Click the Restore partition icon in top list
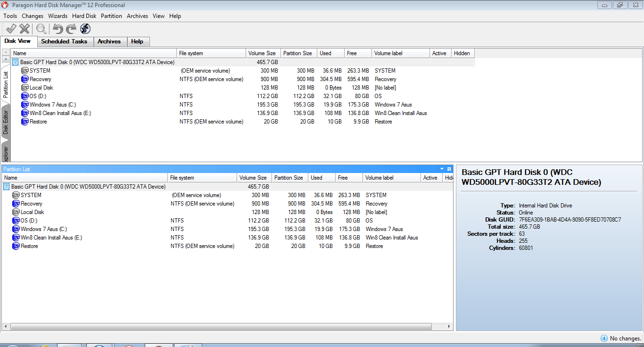The height and width of the screenshot is (347, 644). pos(25,122)
